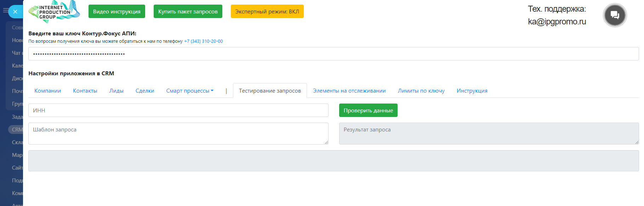Close the app panel with X button

pyautogui.click(x=15, y=12)
